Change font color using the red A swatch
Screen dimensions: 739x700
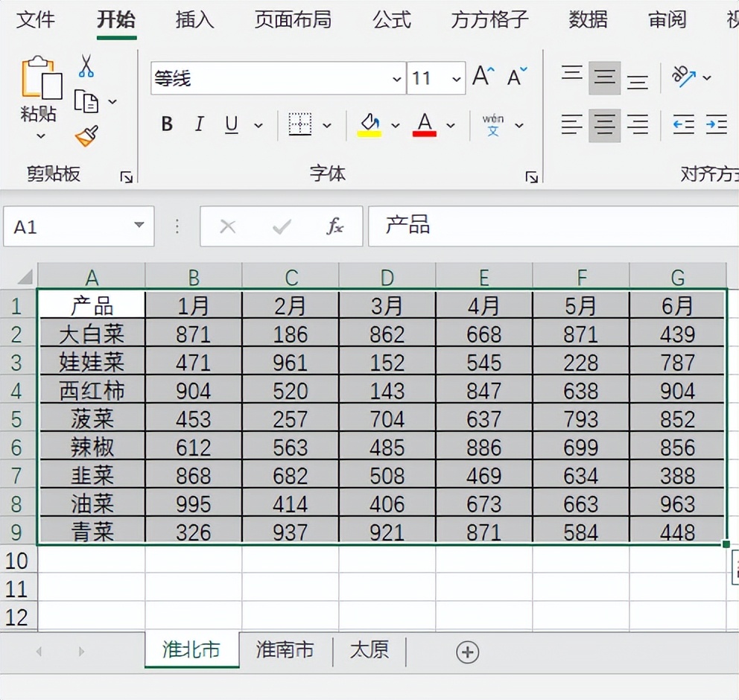(423, 124)
